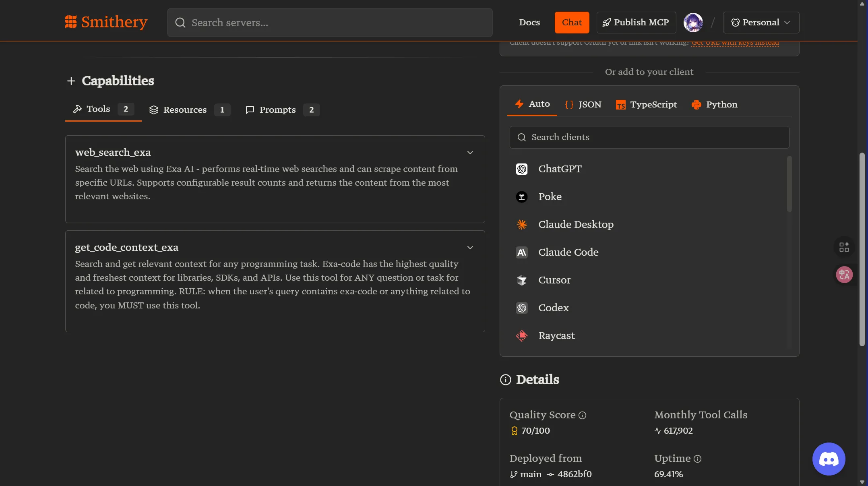Viewport: 868px width, 486px height.
Task: Click the Quality Score info icon
Action: pos(583,415)
